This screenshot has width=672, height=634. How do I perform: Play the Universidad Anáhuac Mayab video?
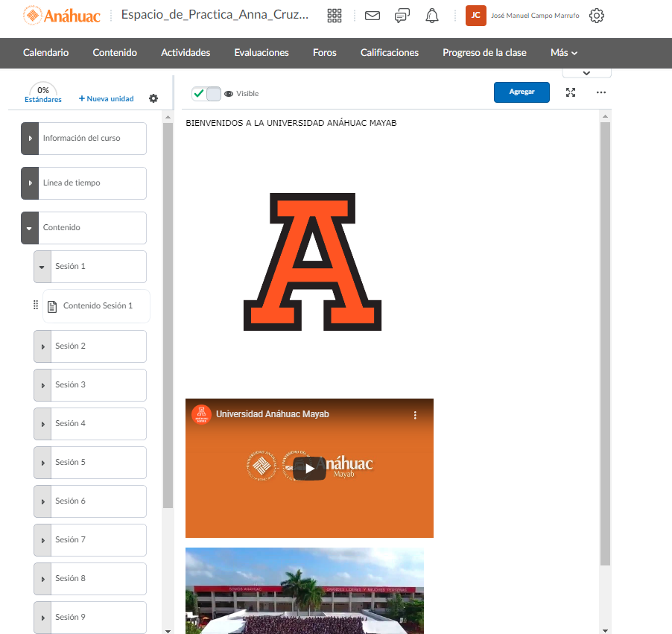(x=309, y=469)
